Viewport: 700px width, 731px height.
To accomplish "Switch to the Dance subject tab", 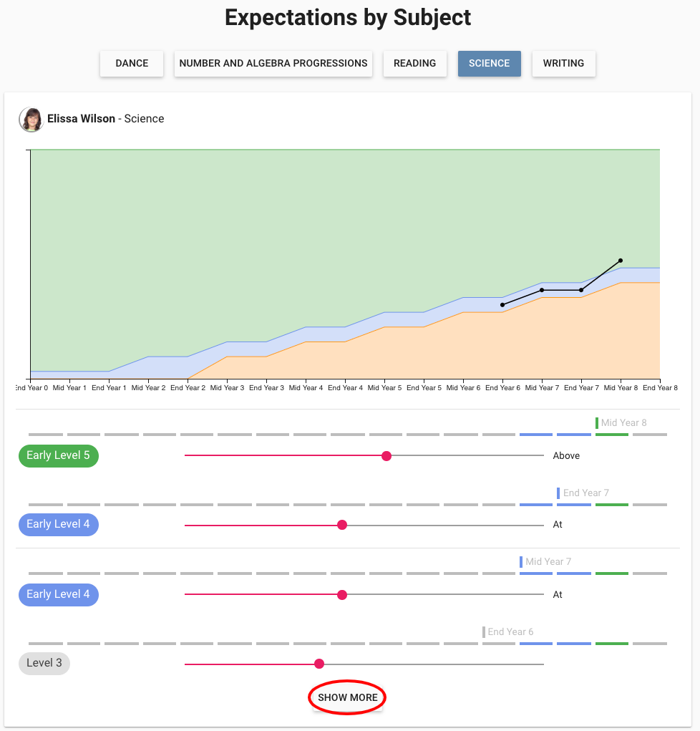I will (x=132, y=63).
